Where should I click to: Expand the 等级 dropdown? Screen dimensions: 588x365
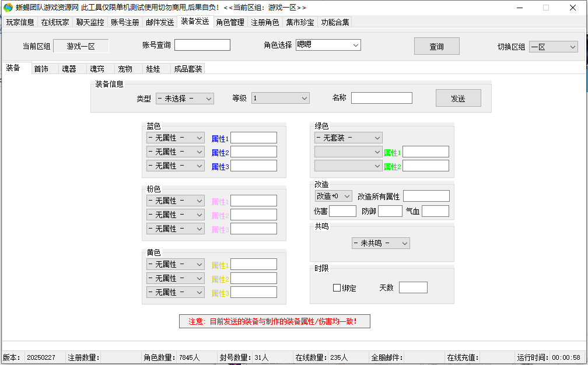280,99
